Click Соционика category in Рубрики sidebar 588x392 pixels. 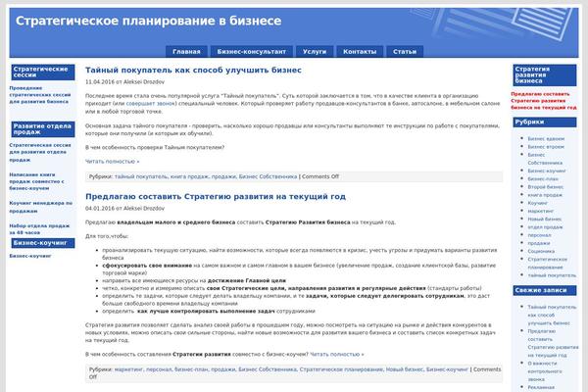point(541,251)
